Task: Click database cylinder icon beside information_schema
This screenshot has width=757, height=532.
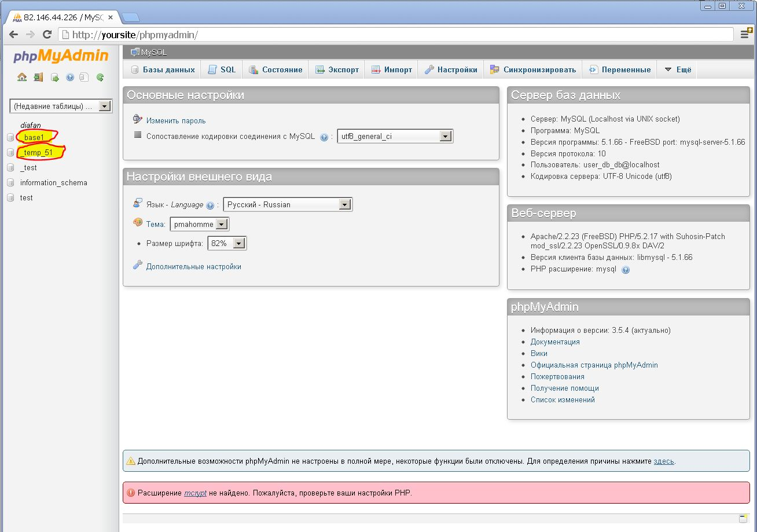Action: pos(10,183)
